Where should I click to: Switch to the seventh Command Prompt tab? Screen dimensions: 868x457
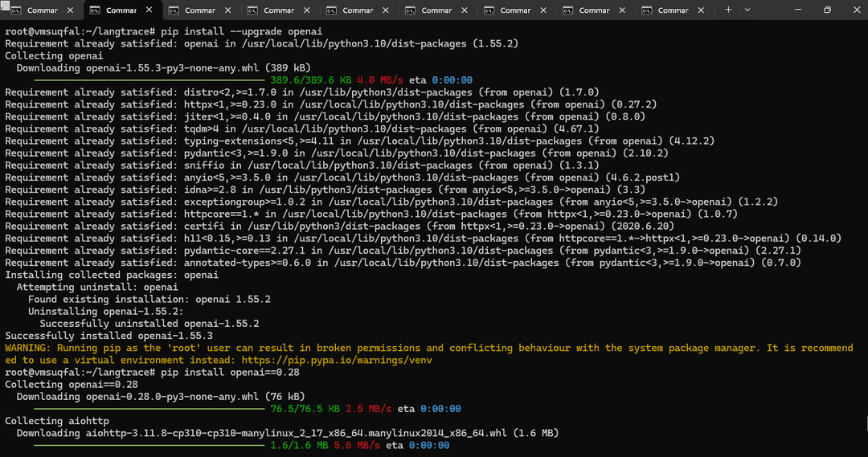tap(514, 10)
